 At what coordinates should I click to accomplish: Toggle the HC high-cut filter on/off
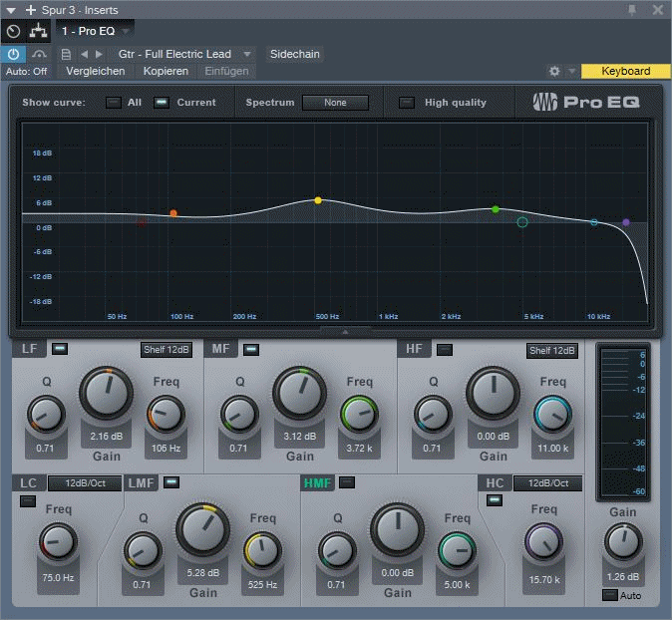[x=495, y=500]
